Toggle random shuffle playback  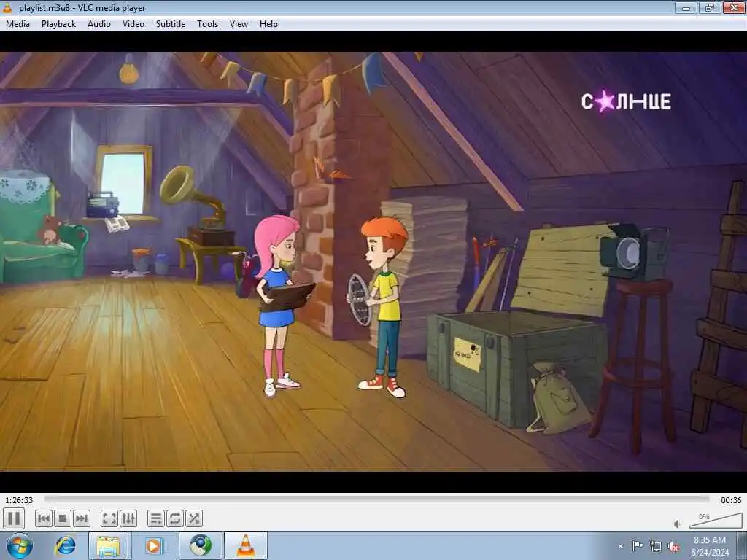click(x=194, y=518)
